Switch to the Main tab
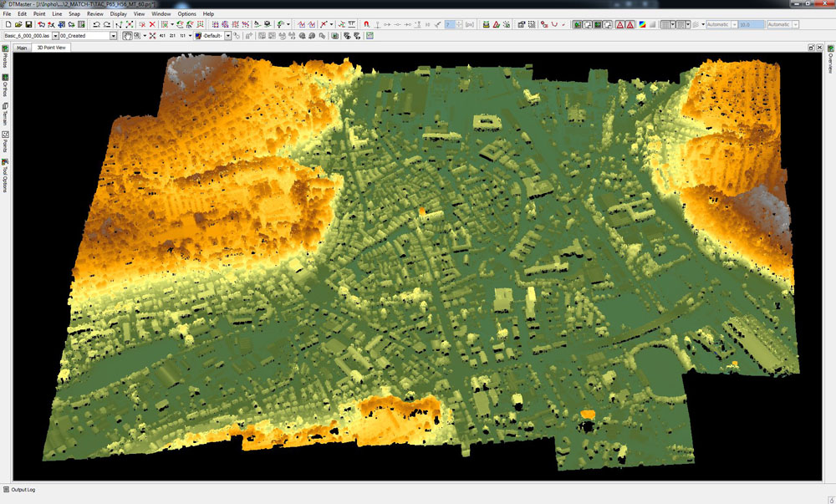 tap(23, 48)
